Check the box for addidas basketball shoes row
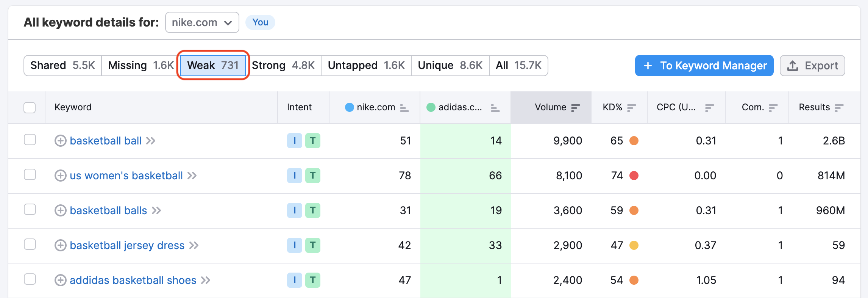 pos(30,279)
